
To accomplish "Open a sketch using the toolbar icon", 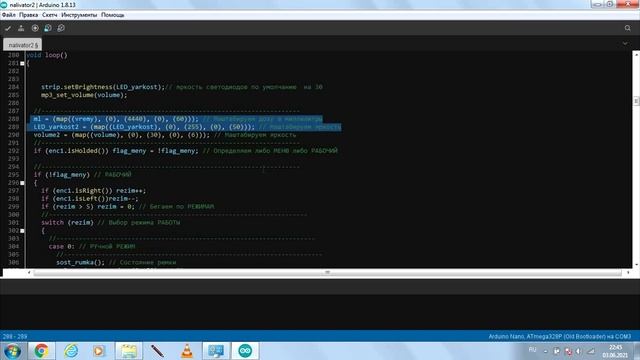I will pyautogui.click(x=48, y=28).
